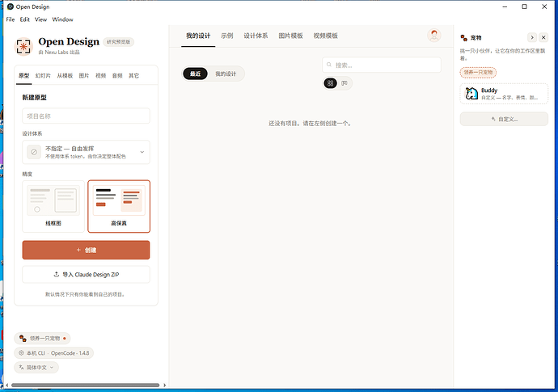Click the Buddy unicorn pet icon
558x392 pixels.
[x=471, y=94]
